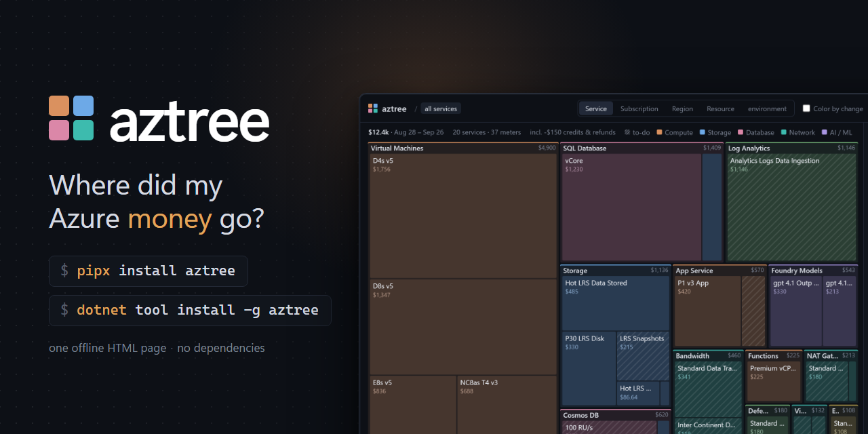Select the 100 RU/s tile
Viewport: 868px width, 434px height.
pos(609,428)
